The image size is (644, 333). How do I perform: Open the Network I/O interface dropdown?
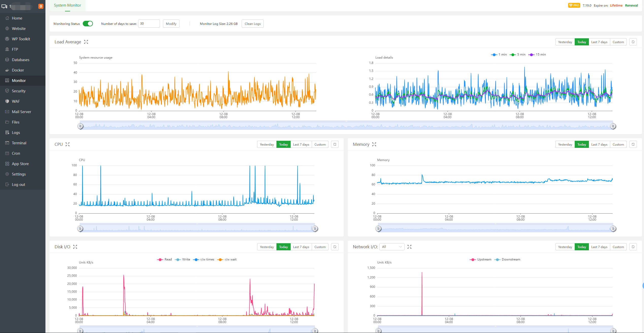click(392, 247)
